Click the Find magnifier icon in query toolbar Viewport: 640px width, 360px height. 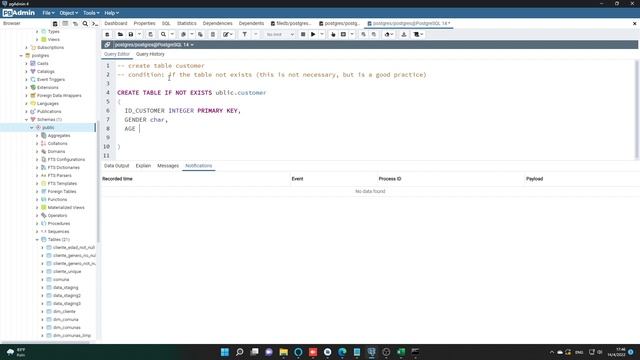(163, 35)
